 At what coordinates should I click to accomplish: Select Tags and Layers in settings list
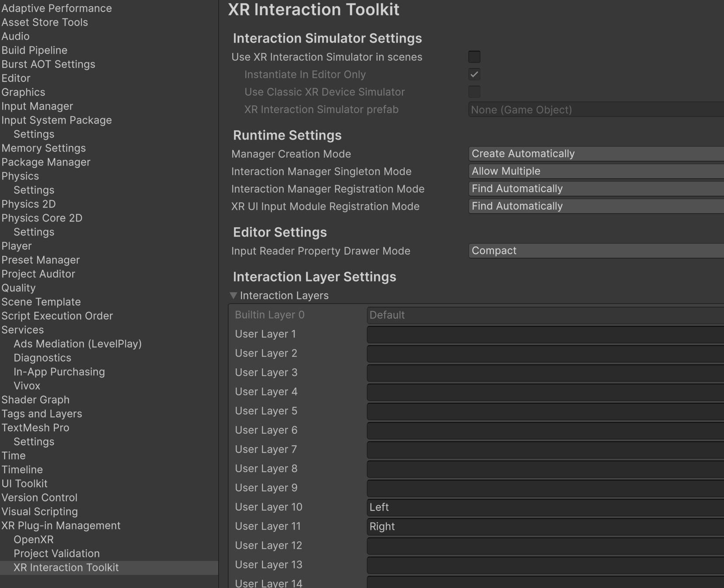click(x=42, y=414)
